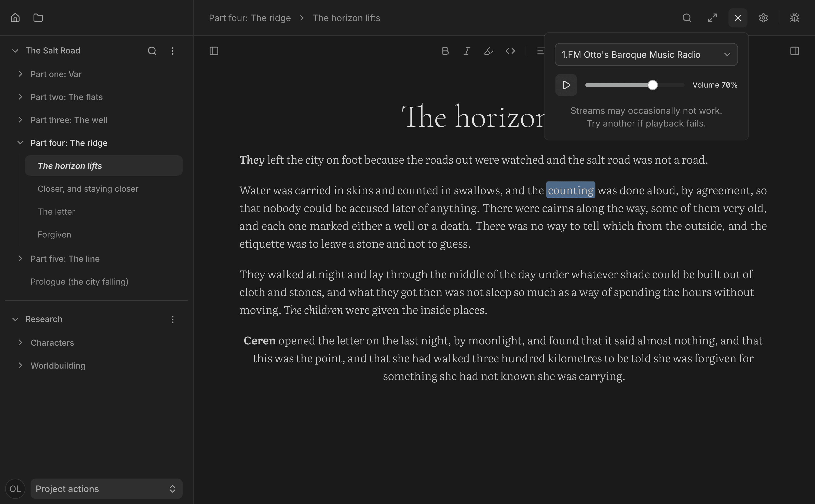Viewport: 815px width, 504px height.
Task: Expand Part five: The line
Action: (20, 259)
